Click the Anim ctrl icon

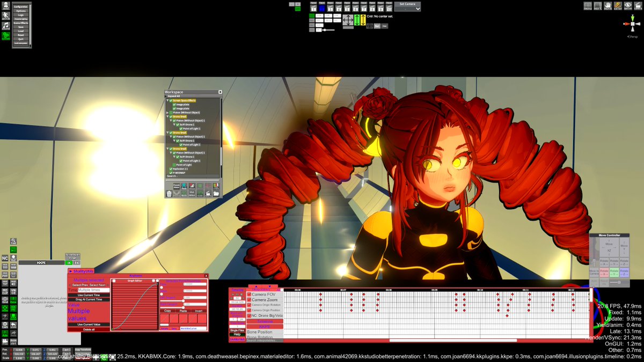coord(13,342)
